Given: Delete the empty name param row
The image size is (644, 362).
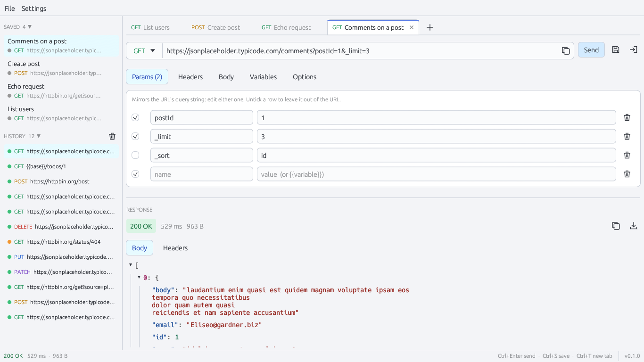Looking at the screenshot, I should click(x=627, y=174).
